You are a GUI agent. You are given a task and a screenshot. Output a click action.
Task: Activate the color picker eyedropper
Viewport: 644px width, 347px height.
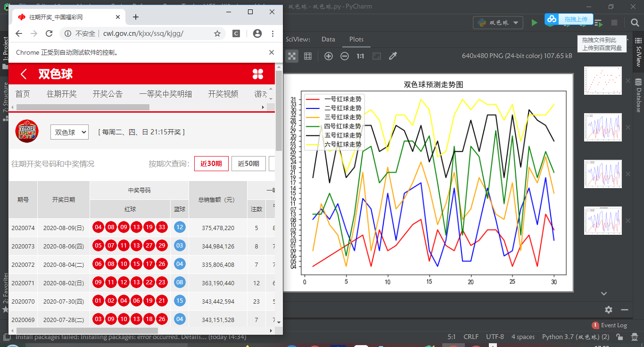tap(393, 56)
